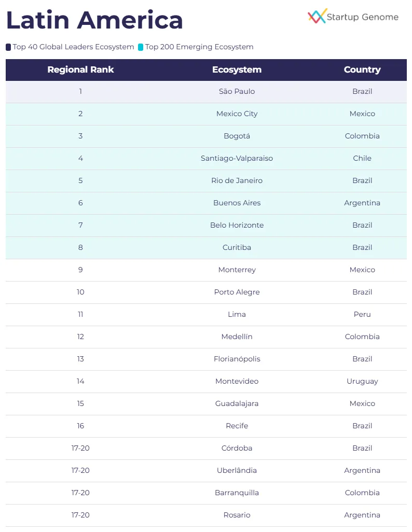Select the Bogotá ecosystem name
Viewport: 412px width, 532px height.
pyautogui.click(x=237, y=136)
